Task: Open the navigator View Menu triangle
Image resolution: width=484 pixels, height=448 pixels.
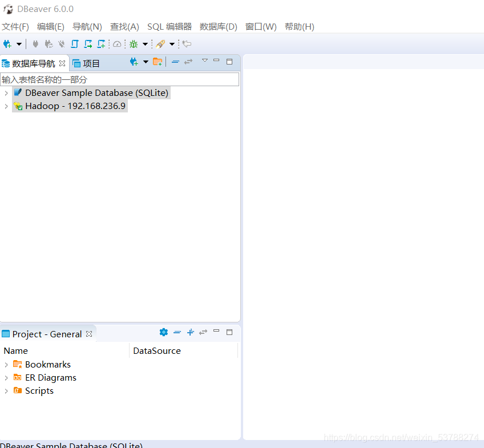Action: (x=205, y=60)
